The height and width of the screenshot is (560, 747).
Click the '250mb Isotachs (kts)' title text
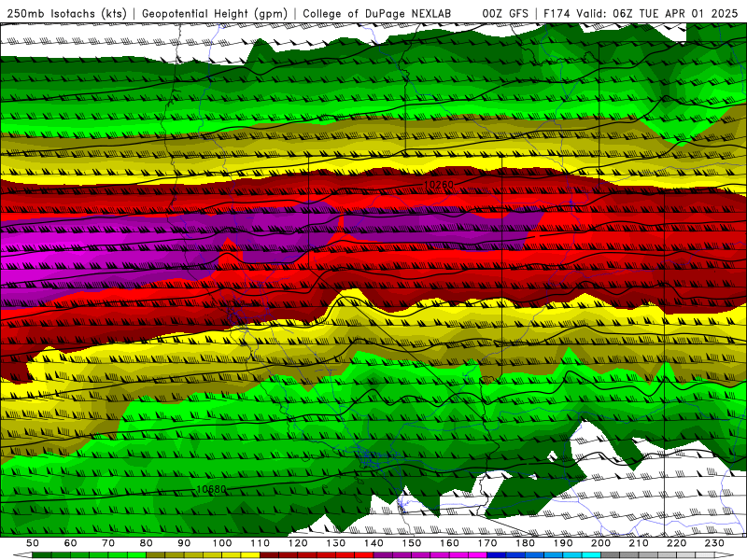[x=66, y=13]
